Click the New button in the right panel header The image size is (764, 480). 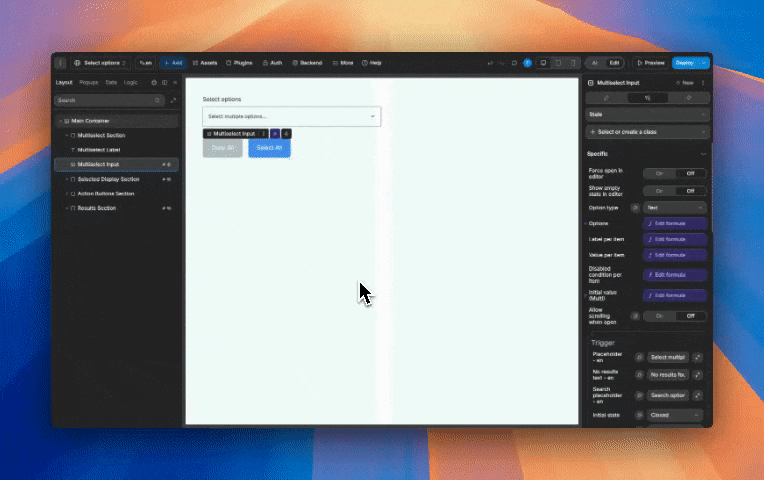(x=685, y=83)
